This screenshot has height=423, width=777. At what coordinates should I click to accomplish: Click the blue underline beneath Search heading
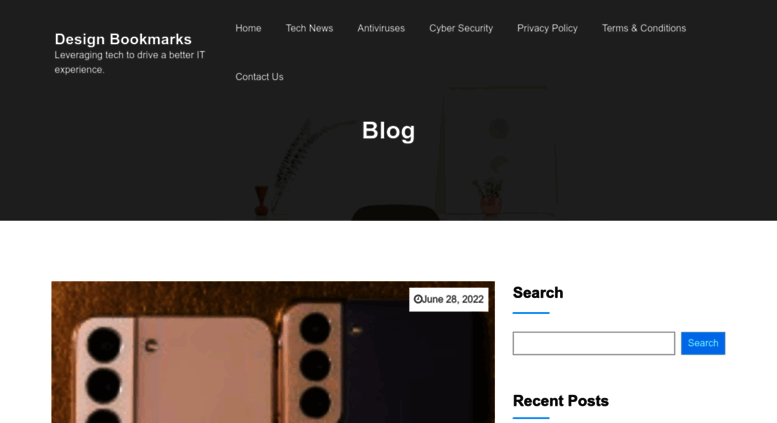531,313
